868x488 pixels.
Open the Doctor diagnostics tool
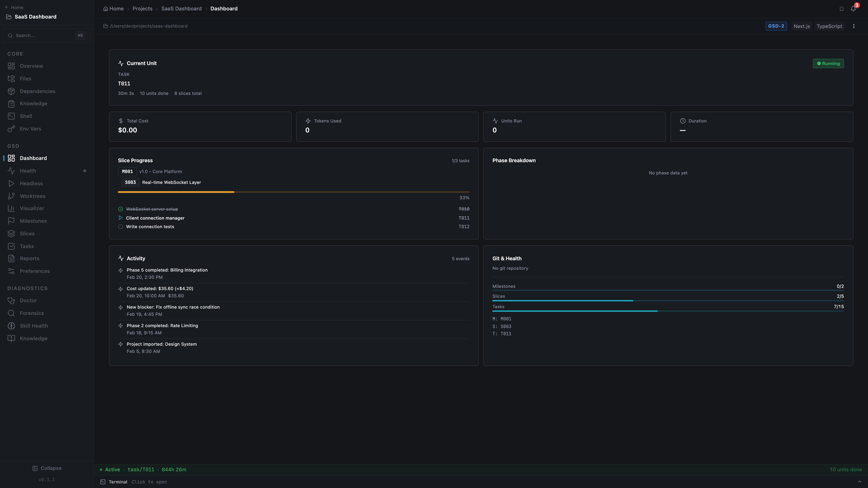point(27,300)
